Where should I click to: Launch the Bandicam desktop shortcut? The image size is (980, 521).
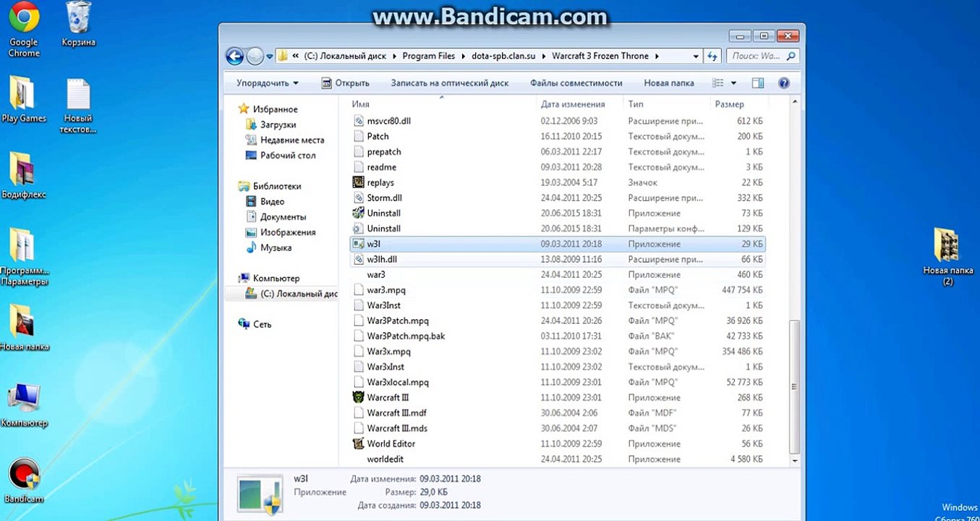pyautogui.click(x=24, y=481)
